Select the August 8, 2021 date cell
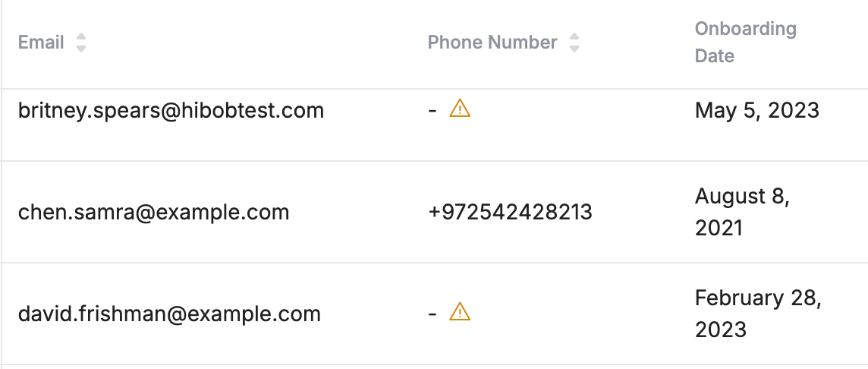The image size is (868, 369). 742,212
